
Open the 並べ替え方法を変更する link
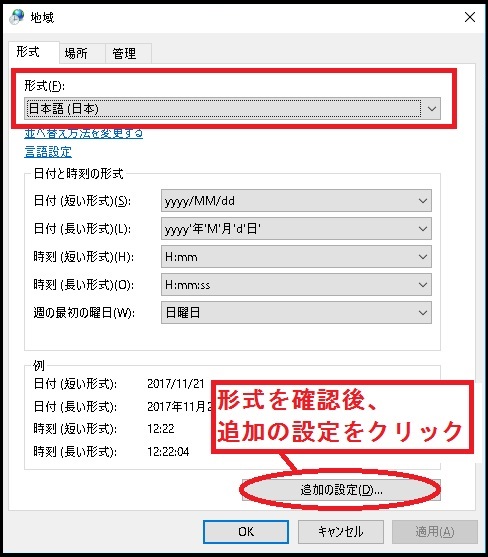pos(84,134)
